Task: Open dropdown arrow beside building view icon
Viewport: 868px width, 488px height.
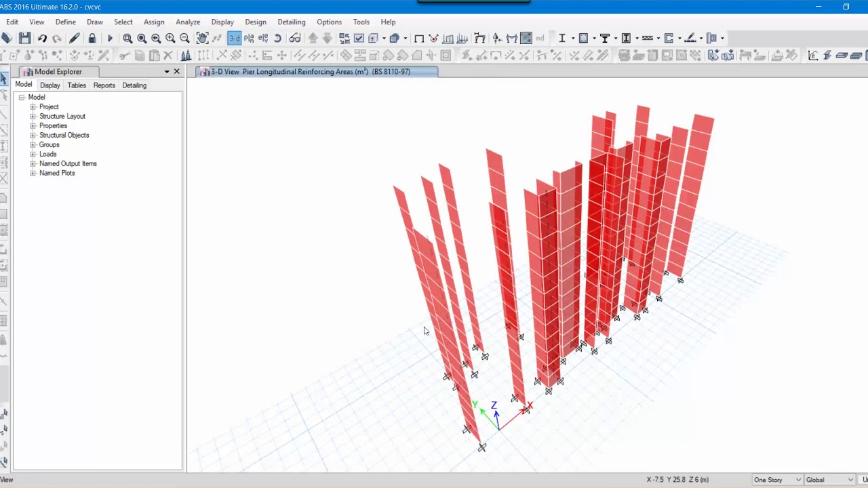Action: click(384, 39)
